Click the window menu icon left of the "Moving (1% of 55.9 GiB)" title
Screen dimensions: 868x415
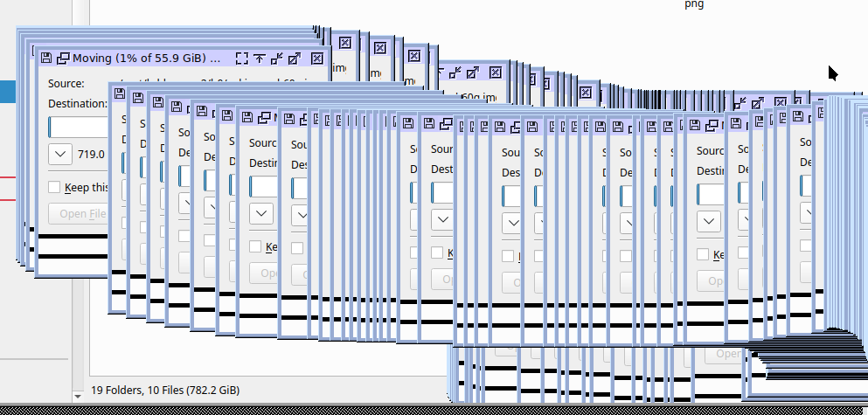pos(47,59)
